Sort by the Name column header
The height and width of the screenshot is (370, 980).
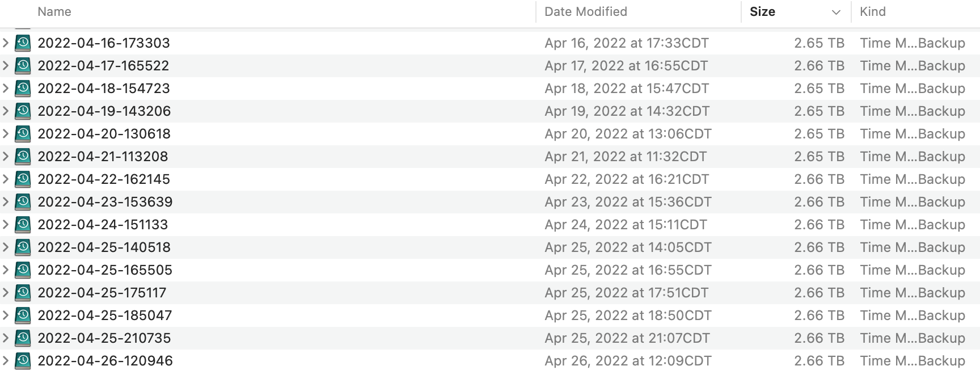tap(54, 12)
